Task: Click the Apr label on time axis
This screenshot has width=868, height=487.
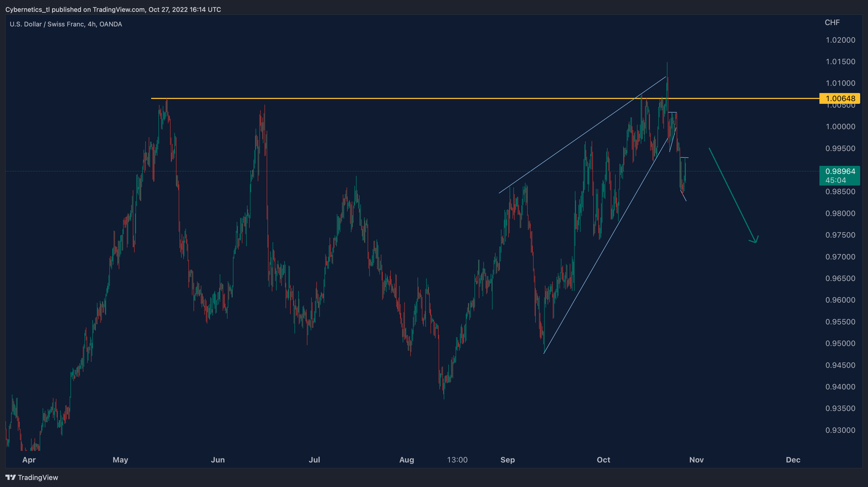Action: pyautogui.click(x=29, y=460)
